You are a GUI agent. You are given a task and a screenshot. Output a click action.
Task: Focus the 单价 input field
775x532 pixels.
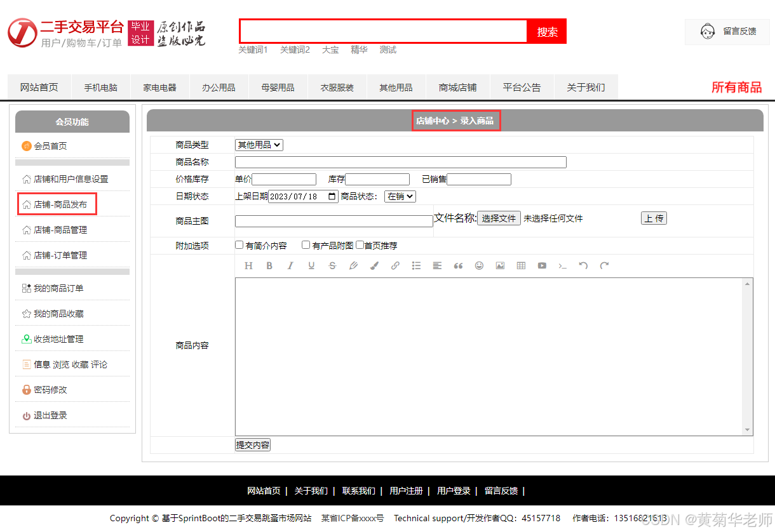(284, 179)
